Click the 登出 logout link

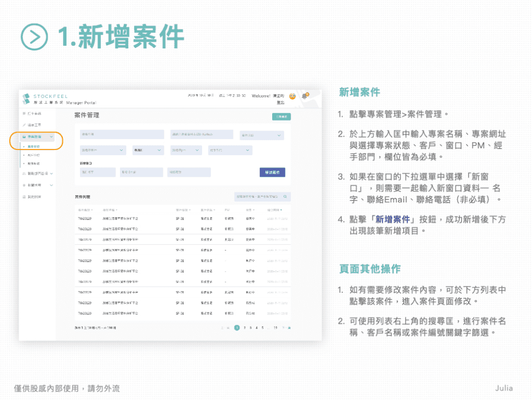tap(280, 103)
